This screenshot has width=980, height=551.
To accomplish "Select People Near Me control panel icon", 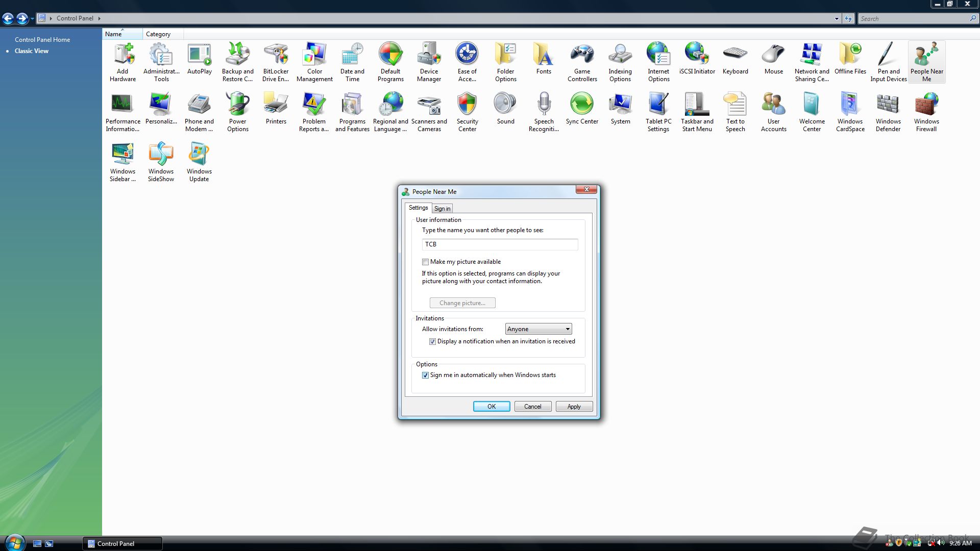I will click(926, 62).
